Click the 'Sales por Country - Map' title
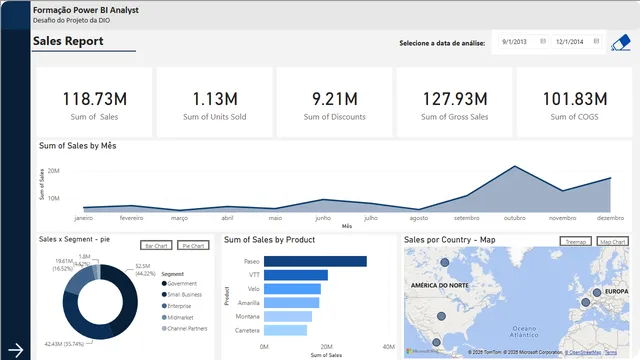Screen dimensions: 640x360 click(449, 240)
